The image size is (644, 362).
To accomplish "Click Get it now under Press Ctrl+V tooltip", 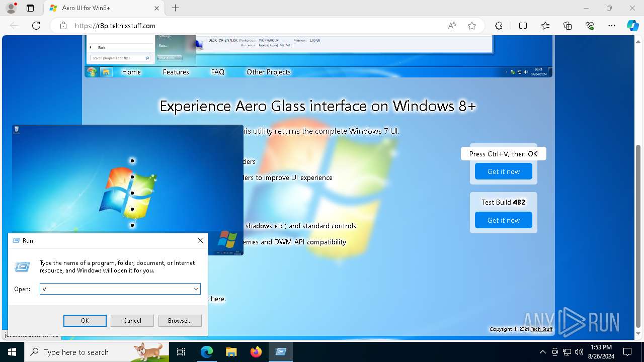I will point(504,171).
